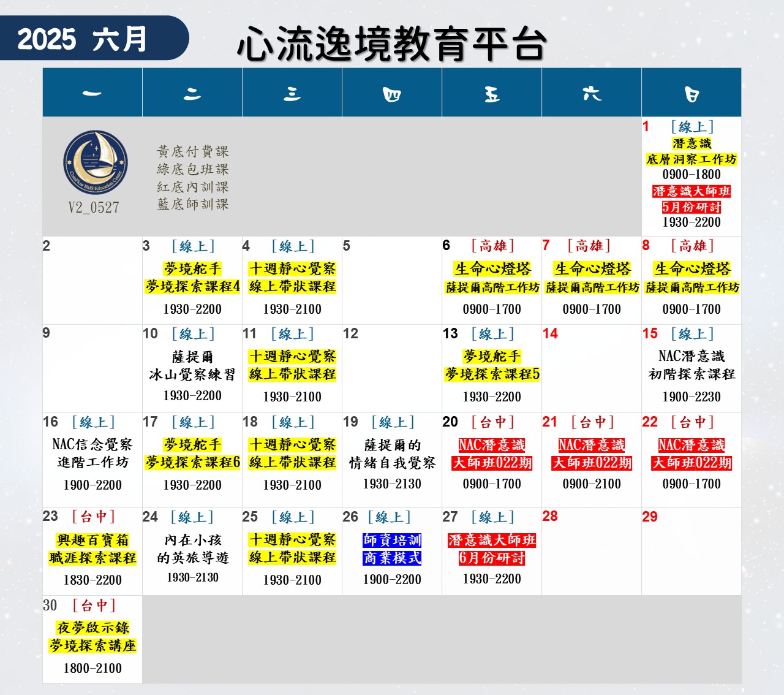This screenshot has width=784, height=695.
Task: Select the Sunday 日 column header
Action: pos(692,93)
